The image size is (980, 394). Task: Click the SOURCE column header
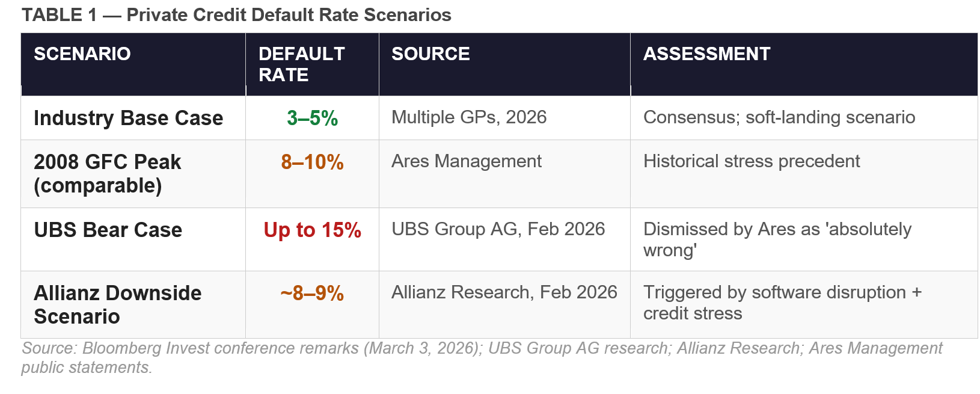430,54
